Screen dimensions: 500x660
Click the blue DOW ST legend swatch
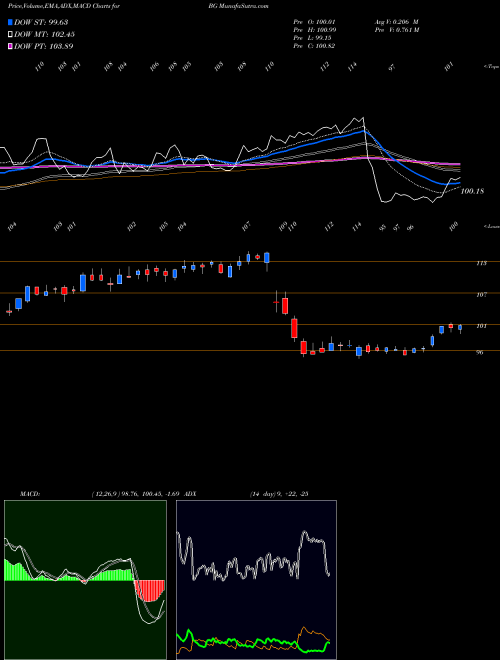click(10, 22)
